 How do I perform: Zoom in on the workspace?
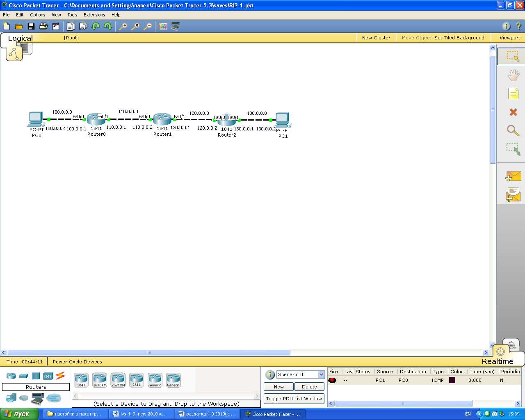[123, 26]
